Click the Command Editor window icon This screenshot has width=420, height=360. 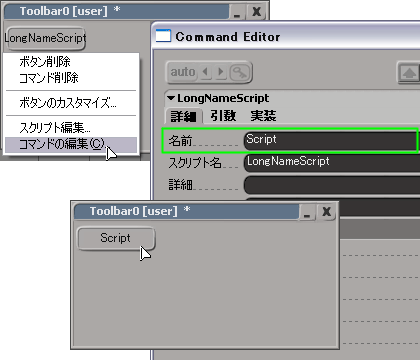pos(163,36)
